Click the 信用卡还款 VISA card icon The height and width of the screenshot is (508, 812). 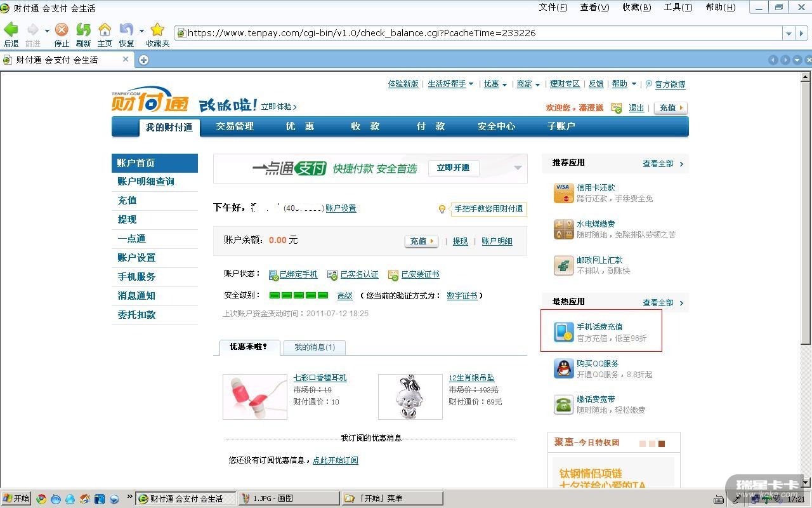[563, 193]
